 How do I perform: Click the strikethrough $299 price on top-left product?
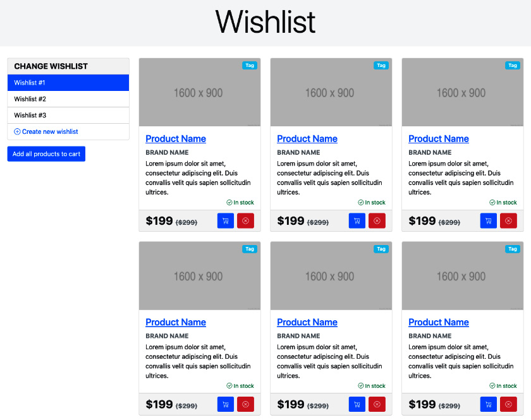pyautogui.click(x=186, y=222)
